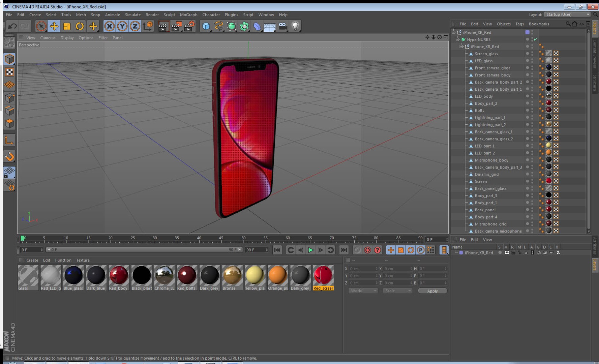Open the Array modeling objects icon

click(244, 26)
